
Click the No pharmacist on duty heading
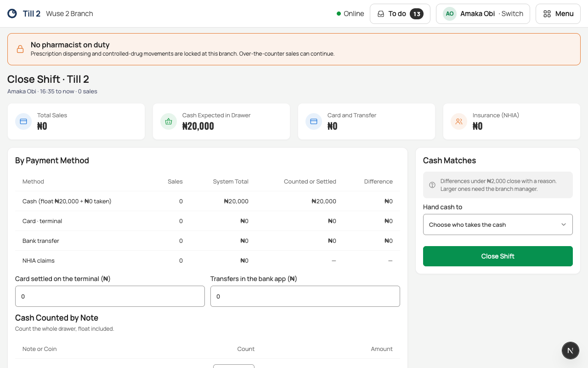[x=70, y=45]
